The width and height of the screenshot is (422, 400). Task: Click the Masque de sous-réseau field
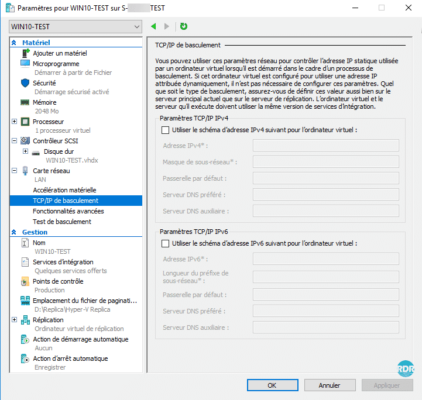pos(326,162)
